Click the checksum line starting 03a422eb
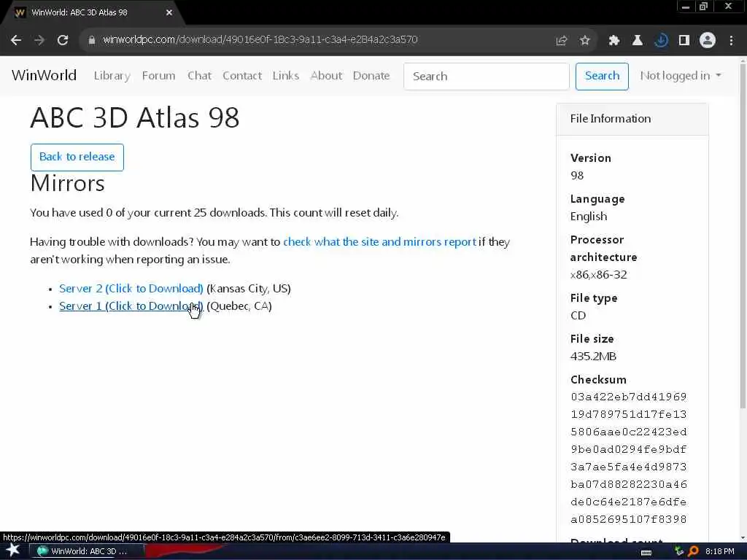This screenshot has height=560, width=747. [x=628, y=397]
